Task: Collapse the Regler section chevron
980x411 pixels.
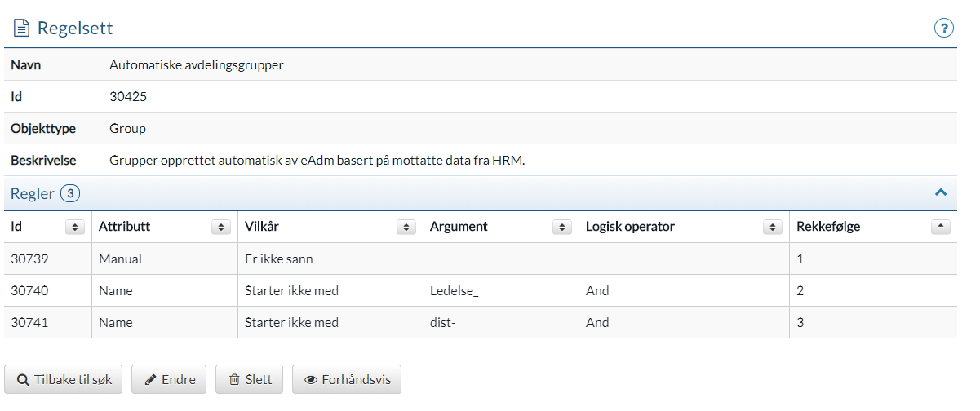Action: pos(940,193)
